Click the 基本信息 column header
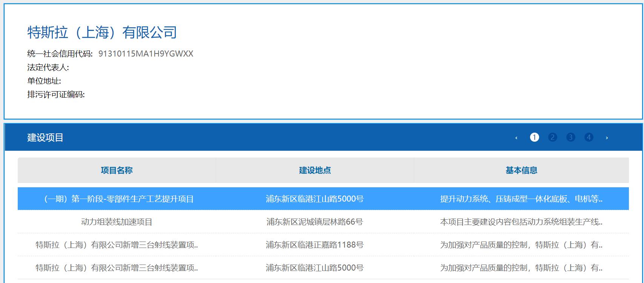This screenshot has width=644, height=283. click(x=521, y=170)
